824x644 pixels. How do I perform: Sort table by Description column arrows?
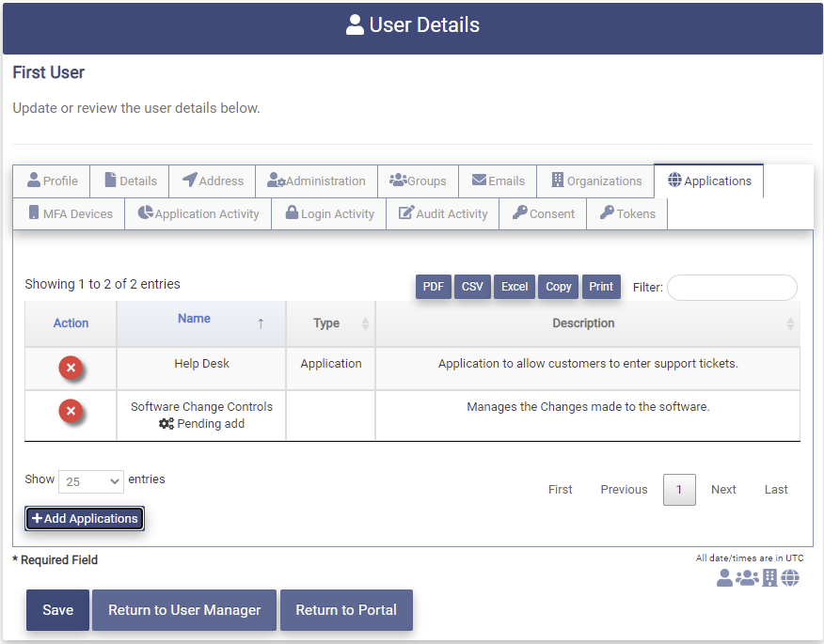(790, 323)
